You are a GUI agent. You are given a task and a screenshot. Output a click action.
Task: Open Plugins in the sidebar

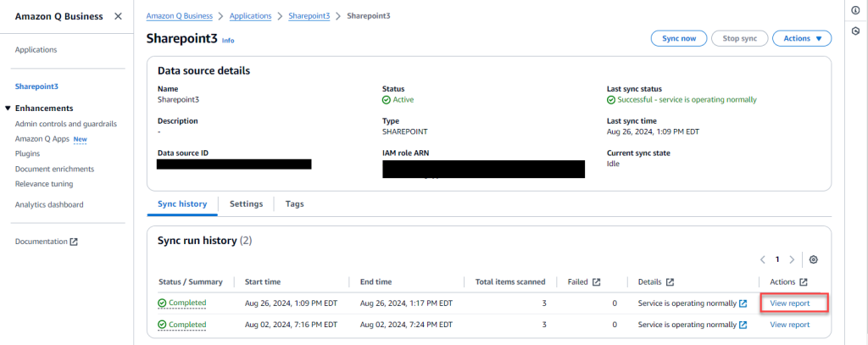[x=27, y=154]
